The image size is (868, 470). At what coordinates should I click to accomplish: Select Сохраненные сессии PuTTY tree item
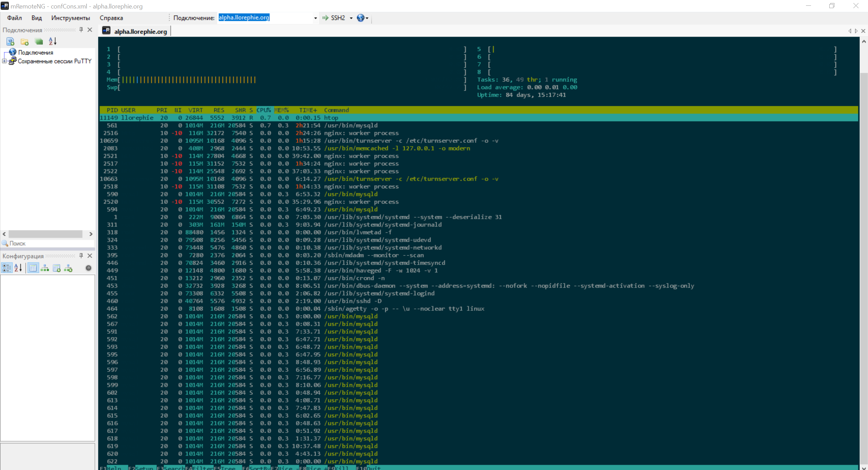coord(55,61)
